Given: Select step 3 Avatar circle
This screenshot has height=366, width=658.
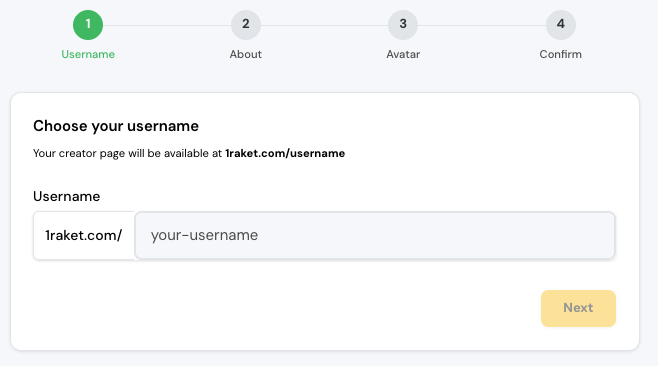Looking at the screenshot, I should point(403,25).
